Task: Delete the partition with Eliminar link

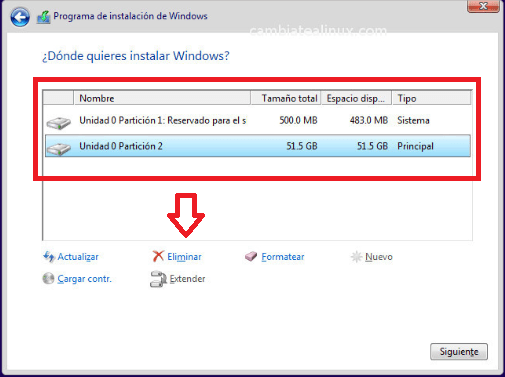Action: coord(184,257)
